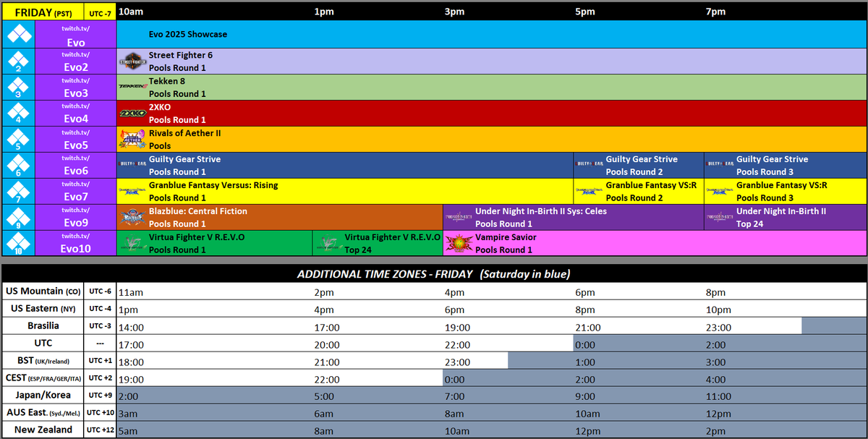This screenshot has width=868, height=439.
Task: Click the Guilty Gear logo for Pools Round 3
Action: click(x=720, y=166)
